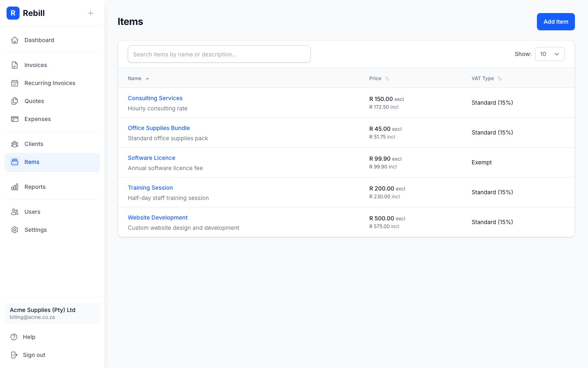Click the Rebill logo badge
Screen dimensions: 588x368
click(13, 13)
